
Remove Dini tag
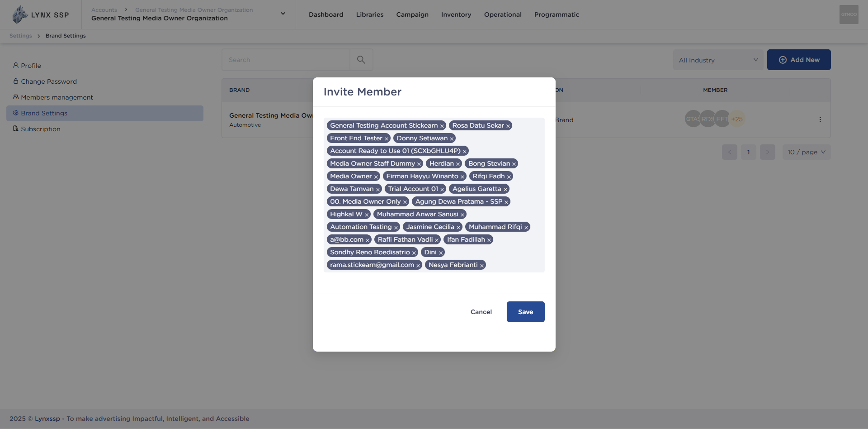tap(440, 253)
